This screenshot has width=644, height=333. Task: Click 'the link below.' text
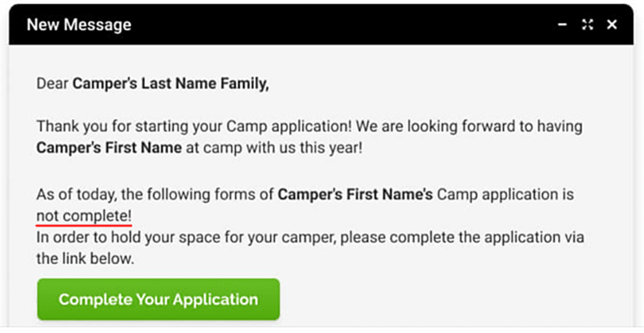[86, 259]
